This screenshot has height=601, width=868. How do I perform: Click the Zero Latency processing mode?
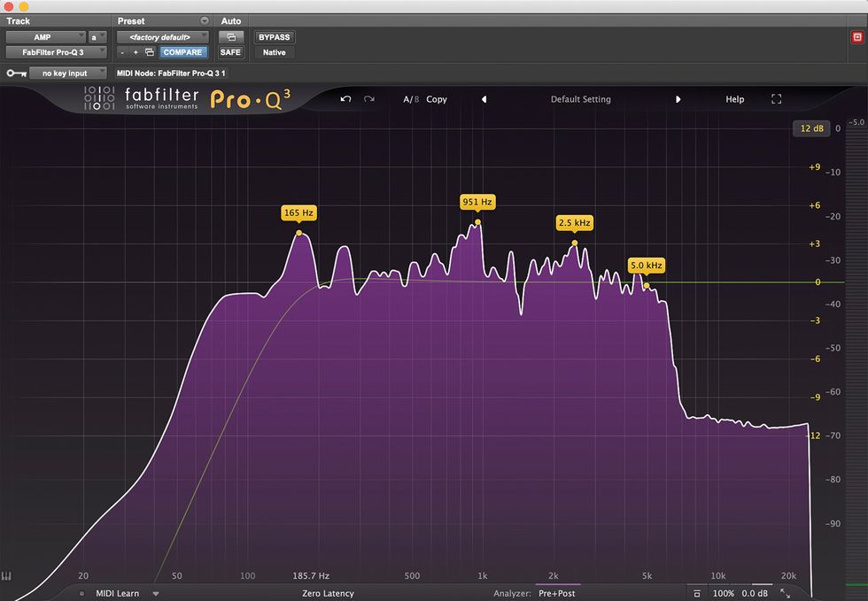point(328,593)
